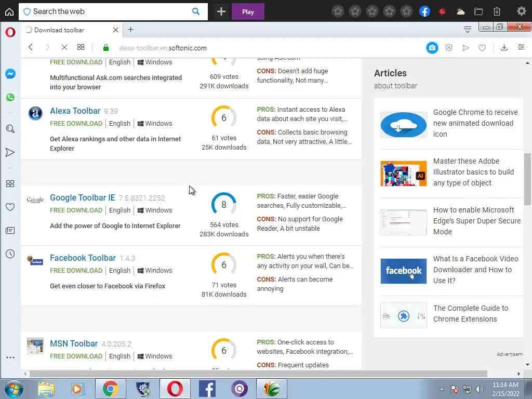Image resolution: width=532 pixels, height=399 pixels.
Task: View site security padlock info
Action: pos(106,48)
